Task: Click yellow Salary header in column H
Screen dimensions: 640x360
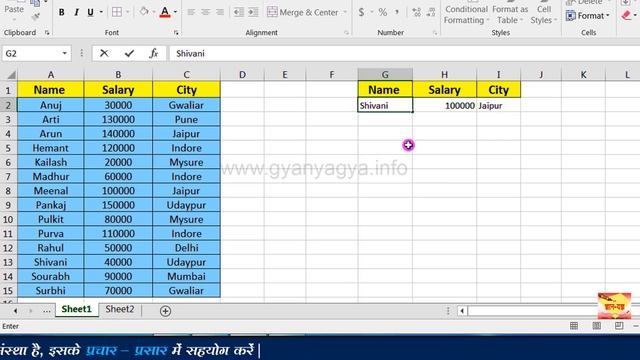Action: pos(444,90)
